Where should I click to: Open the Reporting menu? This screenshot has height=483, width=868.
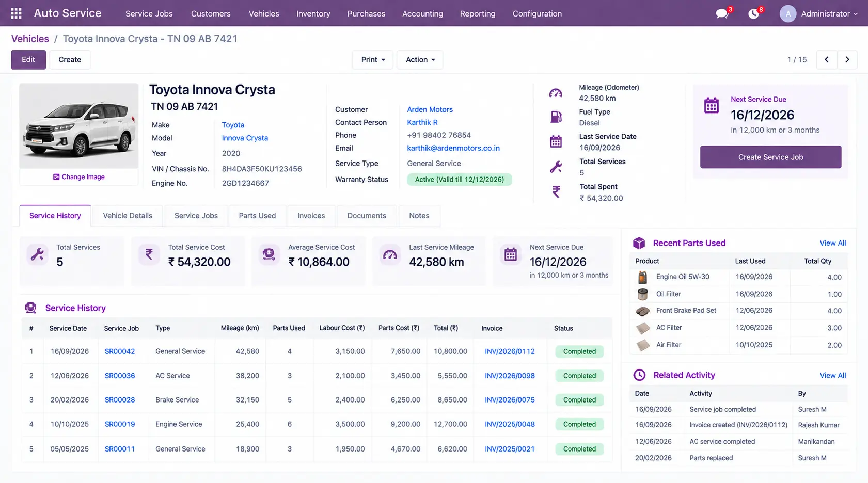[x=478, y=14]
